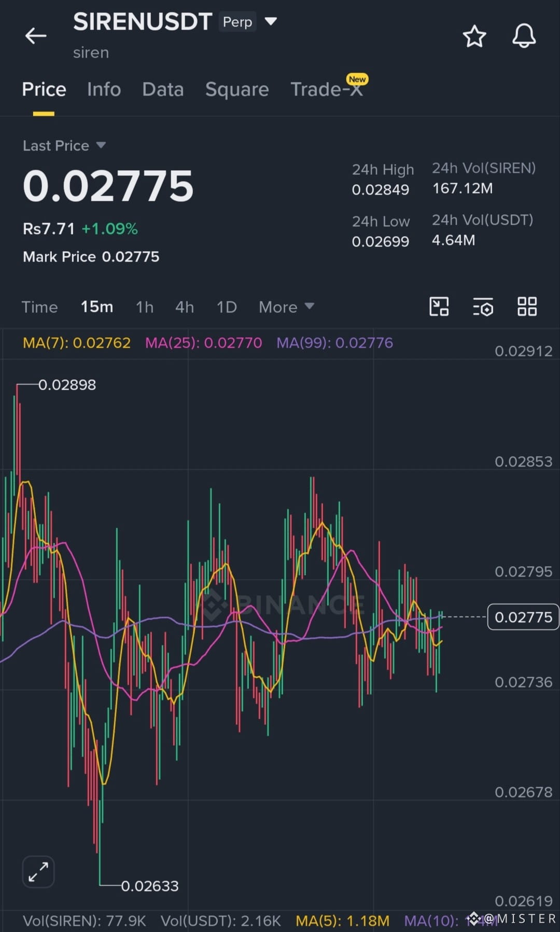
Task: Tap the 0.02898 chart high marker
Action: coord(67,385)
